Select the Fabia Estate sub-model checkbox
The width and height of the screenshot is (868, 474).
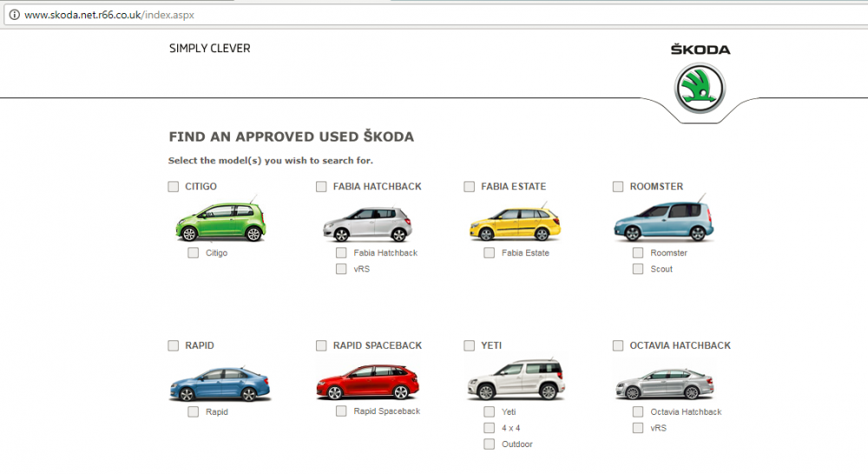[x=489, y=253]
